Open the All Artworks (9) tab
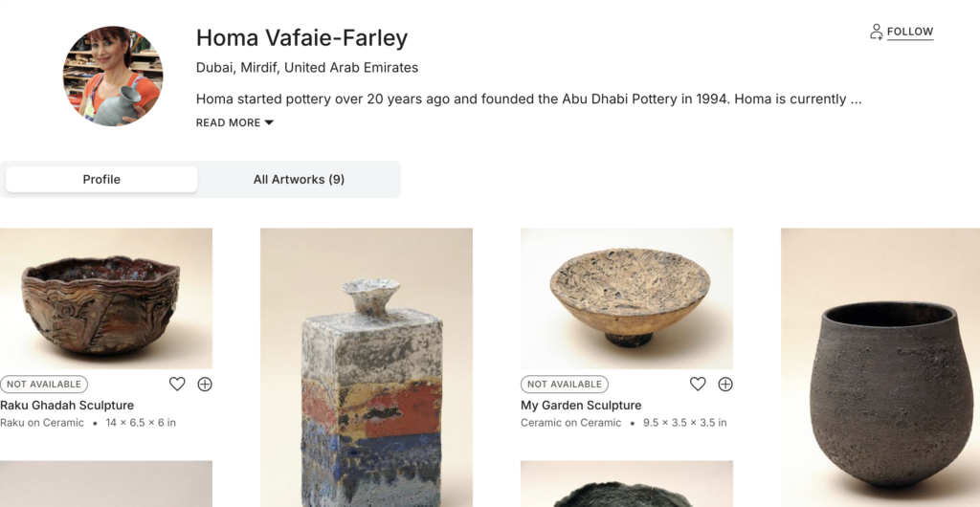The image size is (980, 507). tap(299, 180)
